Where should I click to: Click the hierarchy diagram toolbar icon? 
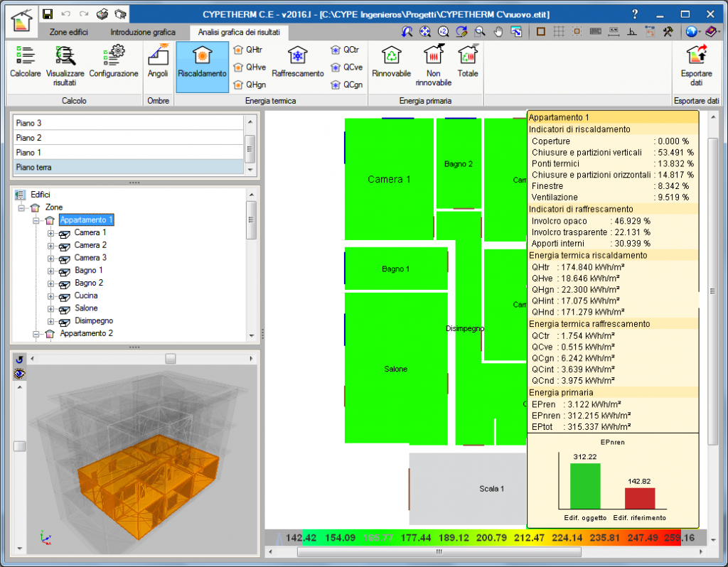(x=650, y=31)
